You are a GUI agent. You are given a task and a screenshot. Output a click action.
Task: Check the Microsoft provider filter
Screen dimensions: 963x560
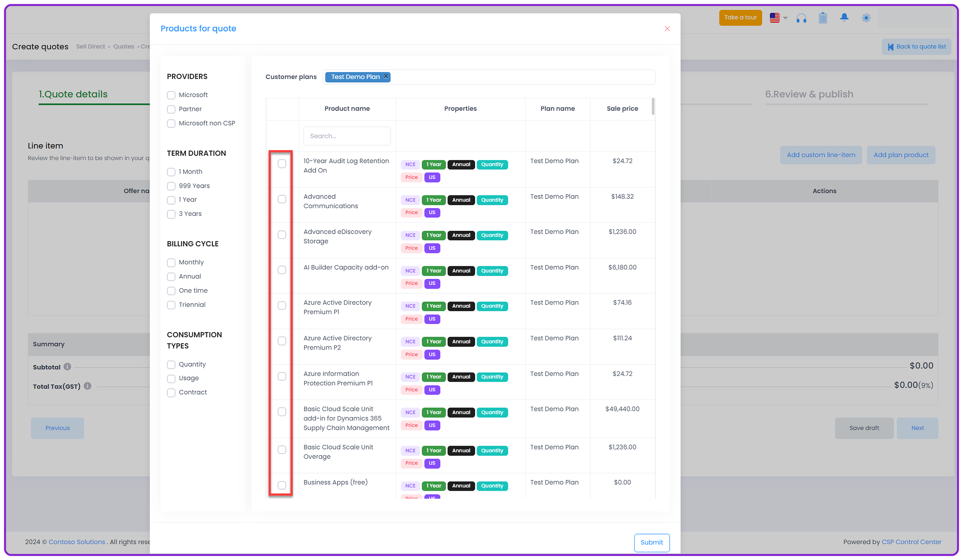pos(171,95)
